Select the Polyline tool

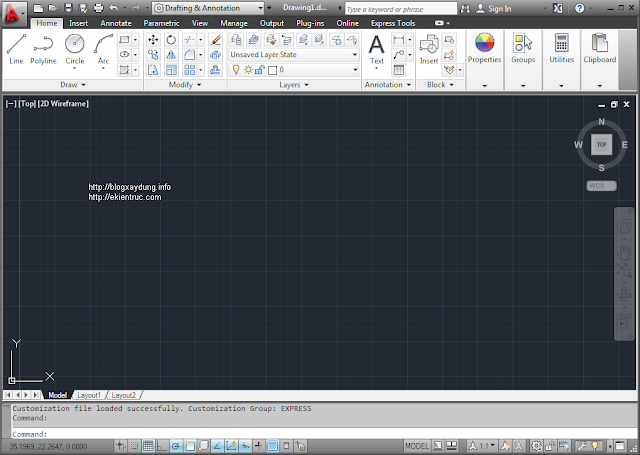point(43,49)
